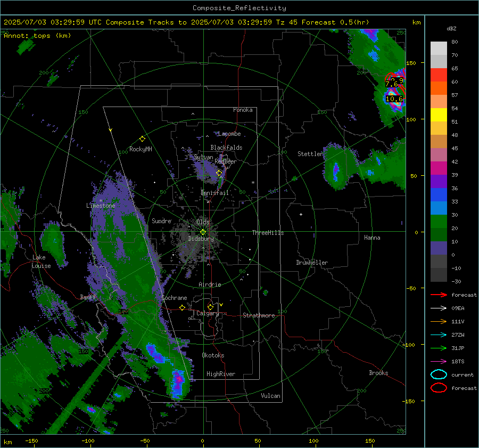
Task: Click the 'Annot: tops (km)' annotation text
Action: pos(37,36)
